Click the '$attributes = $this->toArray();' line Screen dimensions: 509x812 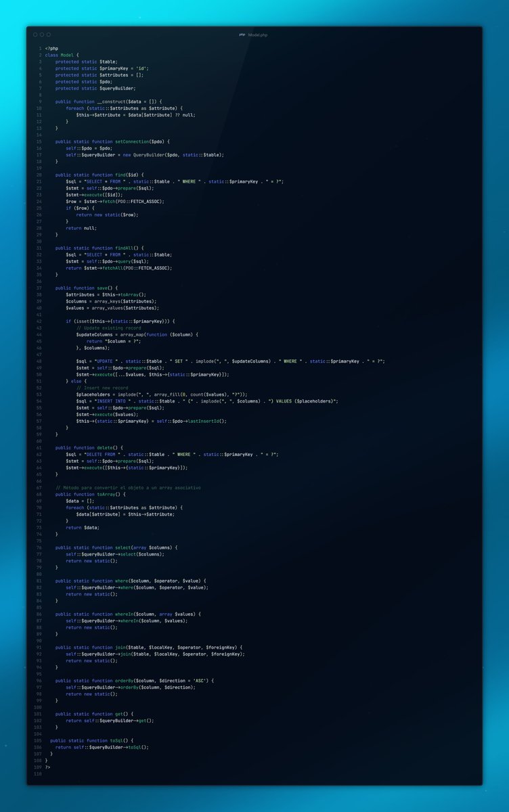(x=106, y=294)
